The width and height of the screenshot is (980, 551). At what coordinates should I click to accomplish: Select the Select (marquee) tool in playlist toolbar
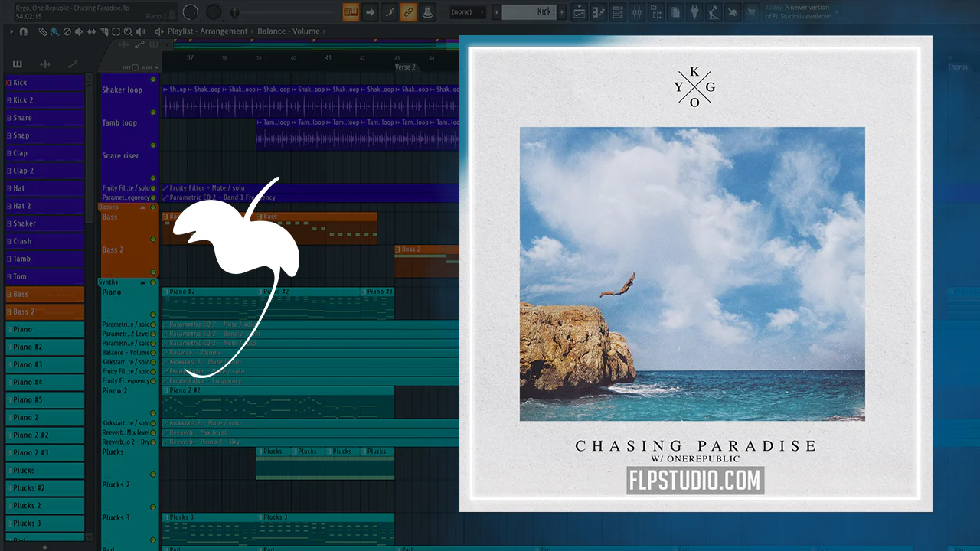click(x=116, y=31)
